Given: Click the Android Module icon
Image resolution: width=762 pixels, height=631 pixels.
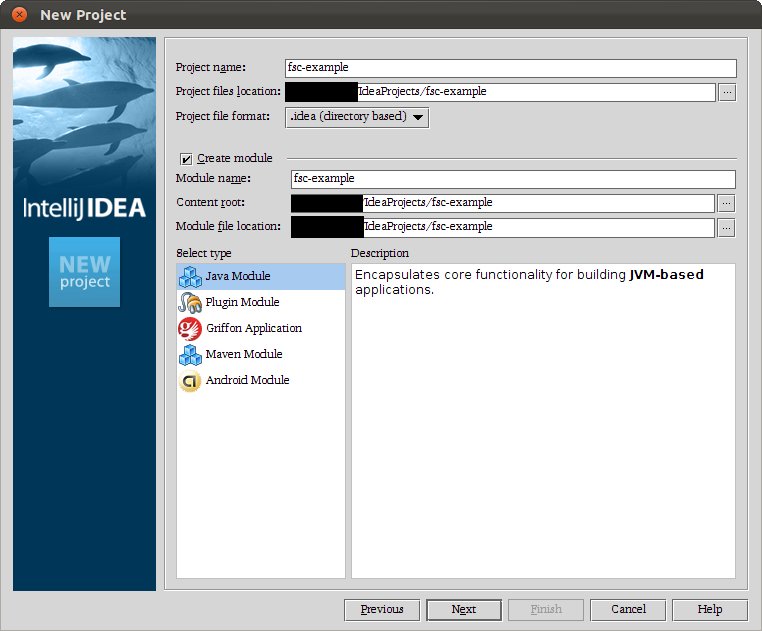Looking at the screenshot, I should pos(190,381).
